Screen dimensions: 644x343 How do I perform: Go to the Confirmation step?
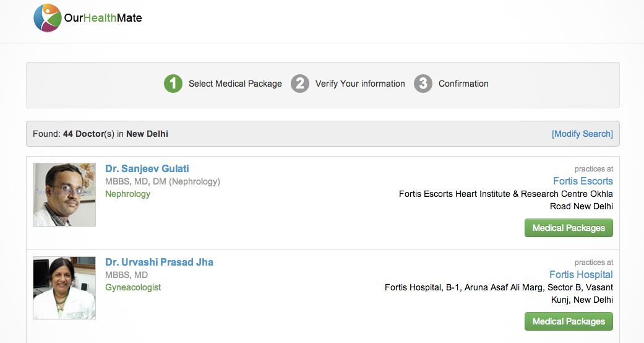point(464,84)
